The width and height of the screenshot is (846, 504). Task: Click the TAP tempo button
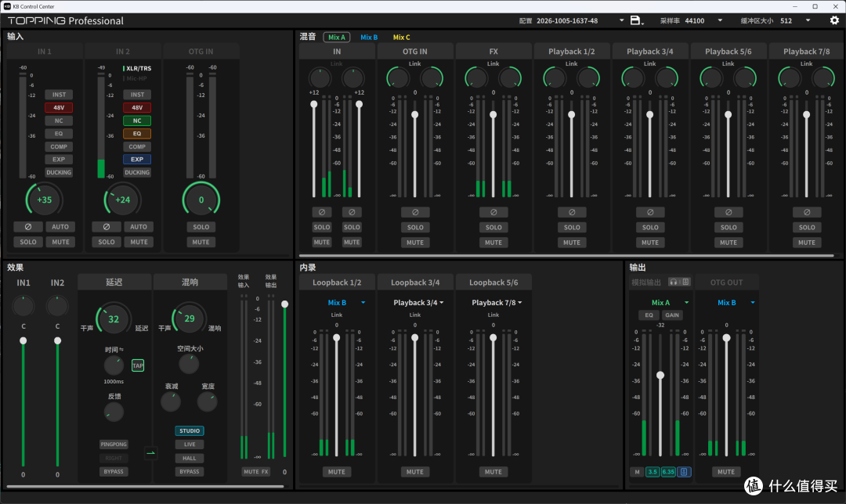(138, 365)
